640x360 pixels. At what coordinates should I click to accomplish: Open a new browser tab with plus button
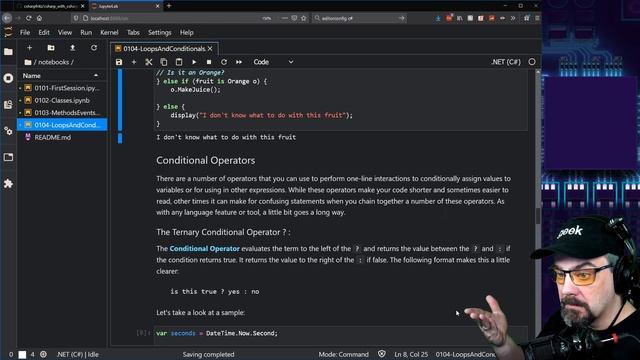(169, 6)
